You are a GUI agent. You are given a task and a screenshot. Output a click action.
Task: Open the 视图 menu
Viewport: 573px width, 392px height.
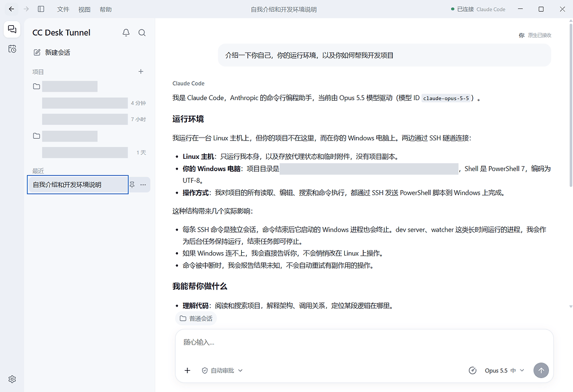(x=84, y=10)
